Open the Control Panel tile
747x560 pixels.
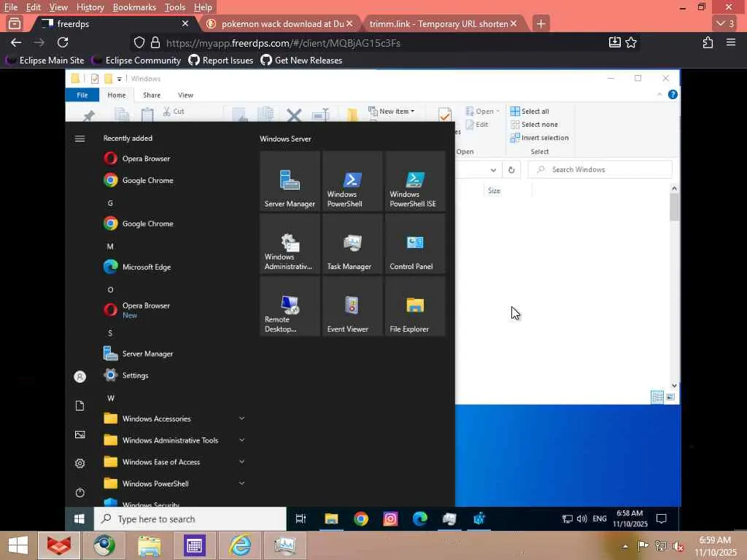pyautogui.click(x=415, y=244)
